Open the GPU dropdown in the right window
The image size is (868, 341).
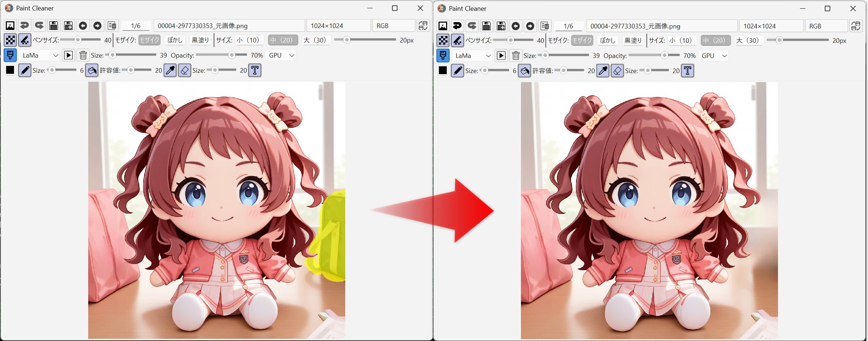[714, 55]
